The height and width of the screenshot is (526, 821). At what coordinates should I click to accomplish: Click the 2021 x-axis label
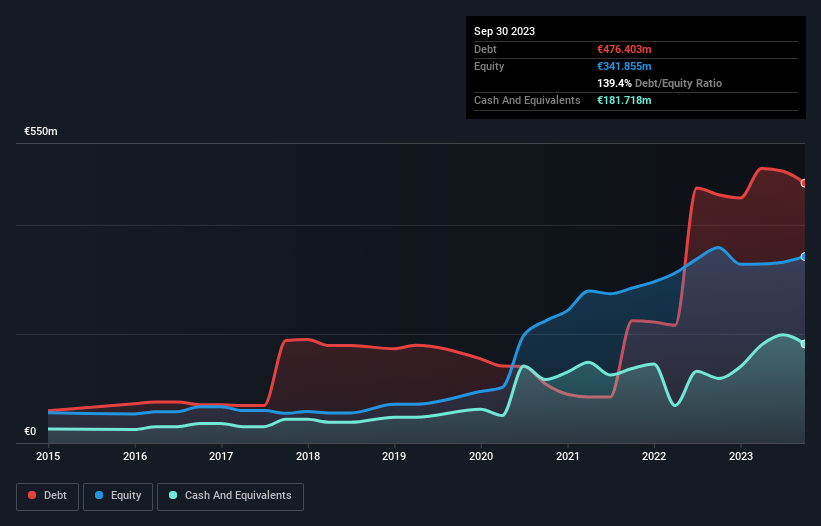point(568,456)
